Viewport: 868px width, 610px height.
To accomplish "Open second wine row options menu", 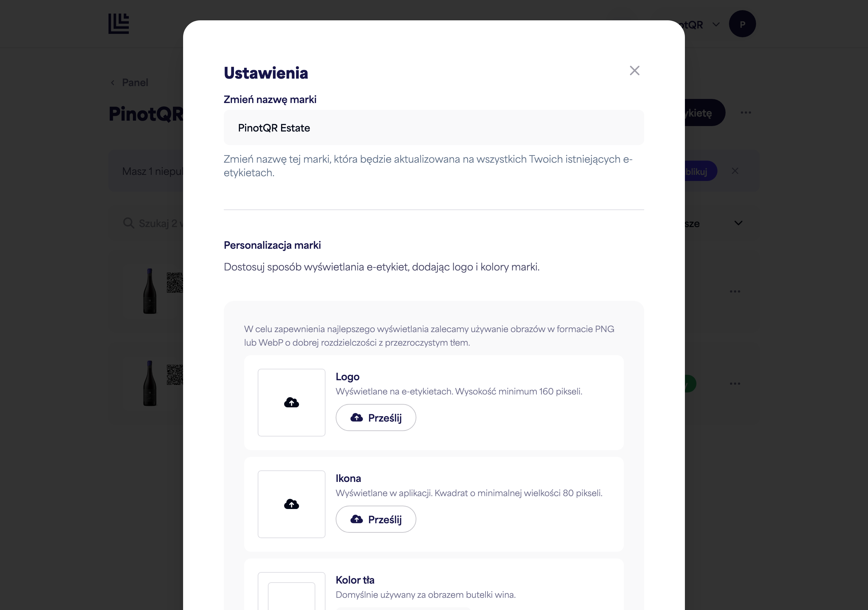I will coord(735,384).
